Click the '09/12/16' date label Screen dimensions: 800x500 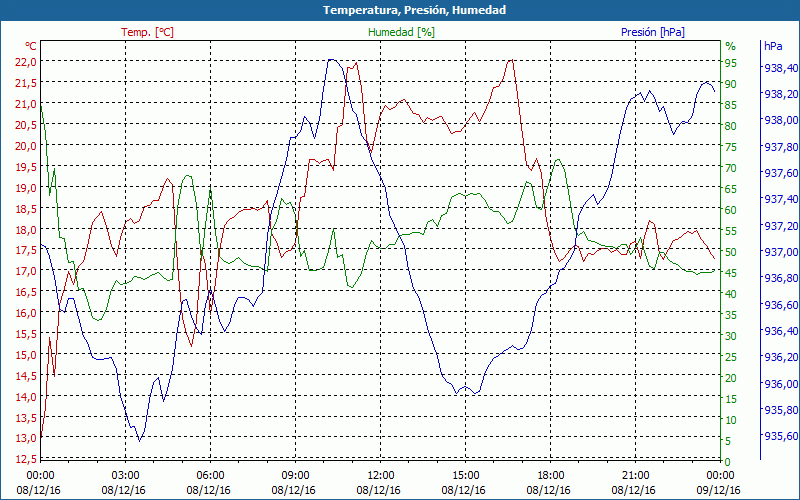(x=718, y=490)
